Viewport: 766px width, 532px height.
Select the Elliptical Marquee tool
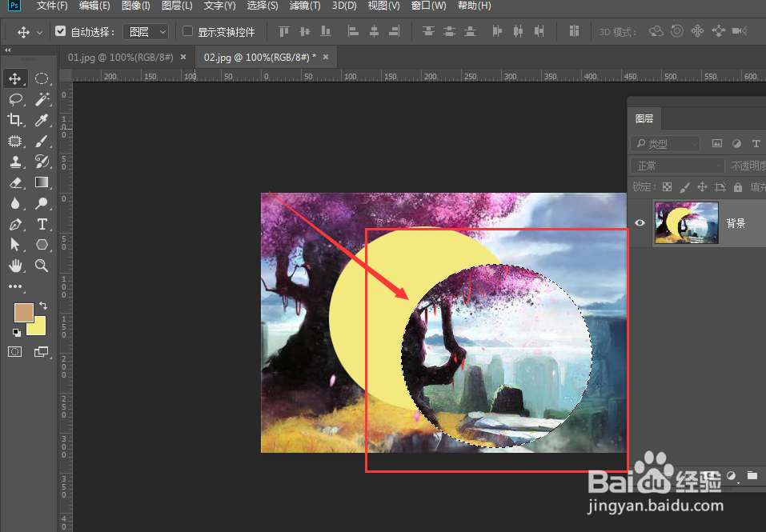tap(42, 78)
